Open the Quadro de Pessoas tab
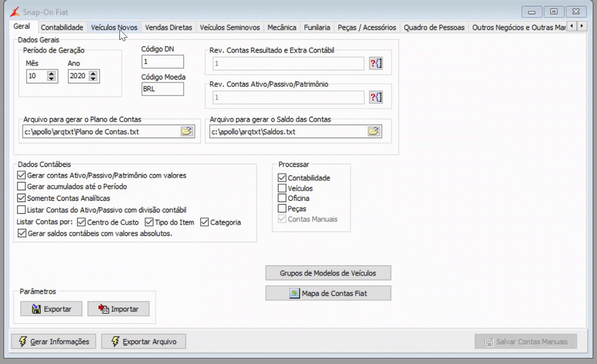 click(x=434, y=27)
